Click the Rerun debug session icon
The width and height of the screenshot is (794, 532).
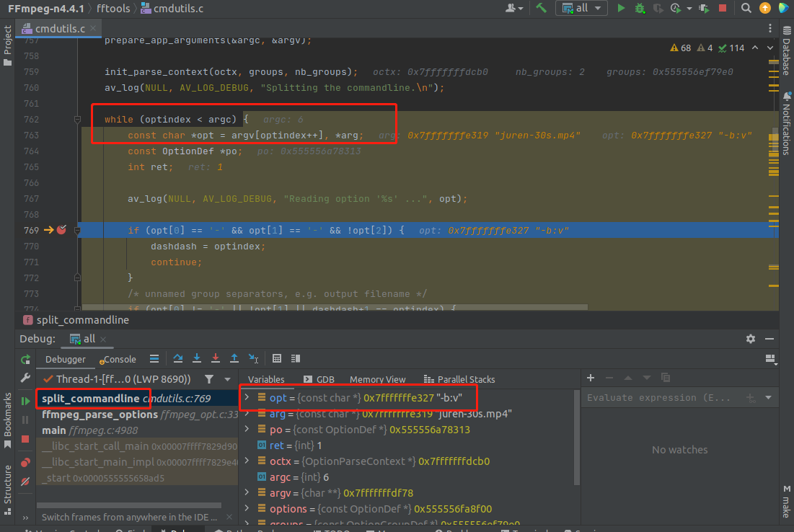click(26, 359)
